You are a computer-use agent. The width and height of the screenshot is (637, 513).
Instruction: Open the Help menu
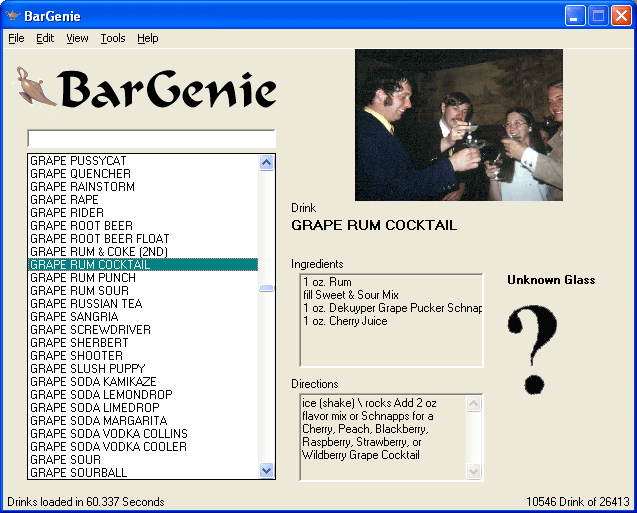pyautogui.click(x=147, y=38)
